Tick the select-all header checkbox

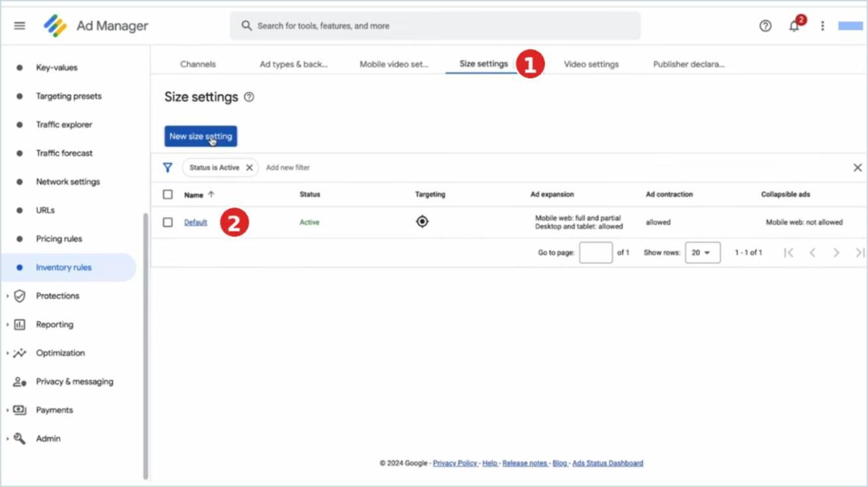click(168, 195)
